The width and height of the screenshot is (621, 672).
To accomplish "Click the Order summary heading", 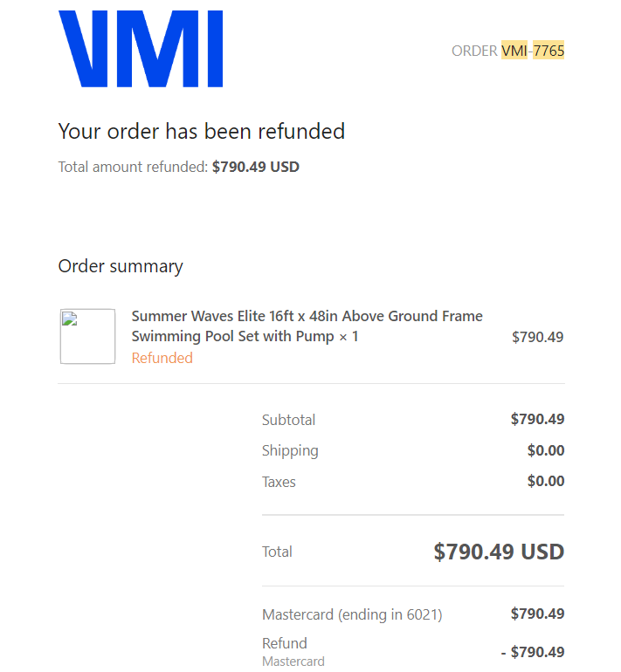I will [x=121, y=266].
